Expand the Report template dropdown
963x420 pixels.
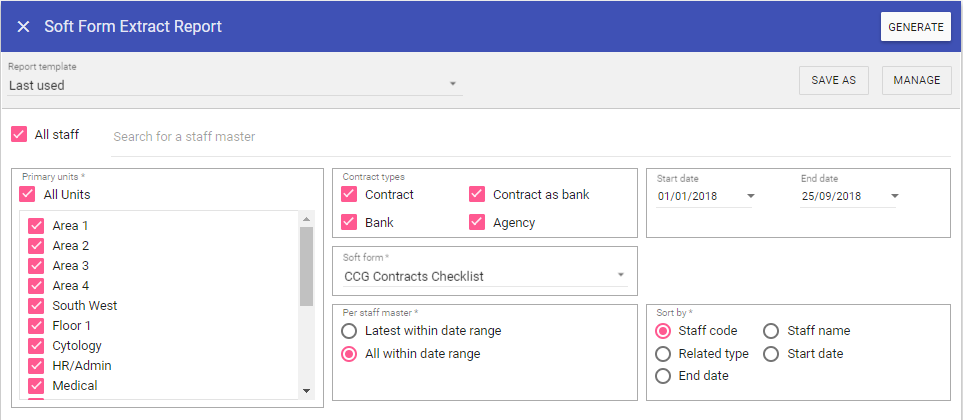pyautogui.click(x=453, y=84)
